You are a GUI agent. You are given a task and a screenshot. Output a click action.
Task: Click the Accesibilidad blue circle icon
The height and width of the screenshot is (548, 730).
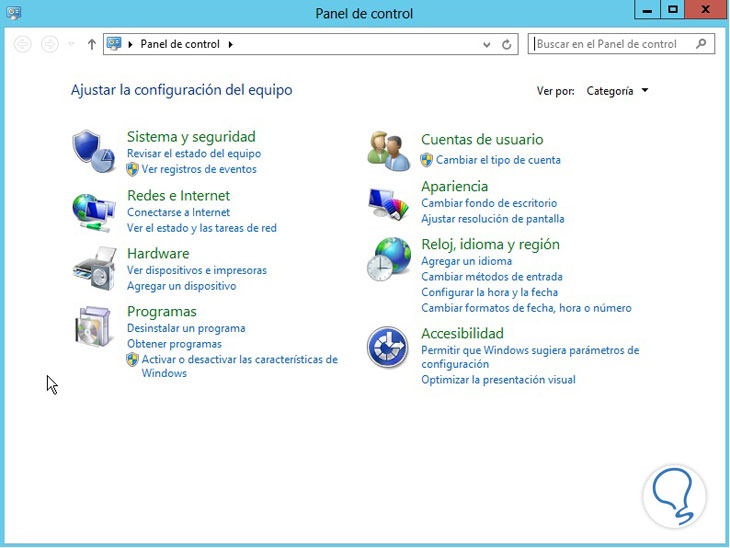[x=388, y=347]
